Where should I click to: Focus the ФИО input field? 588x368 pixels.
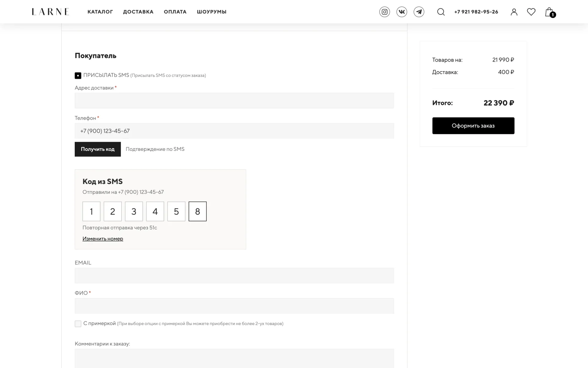coord(234,306)
